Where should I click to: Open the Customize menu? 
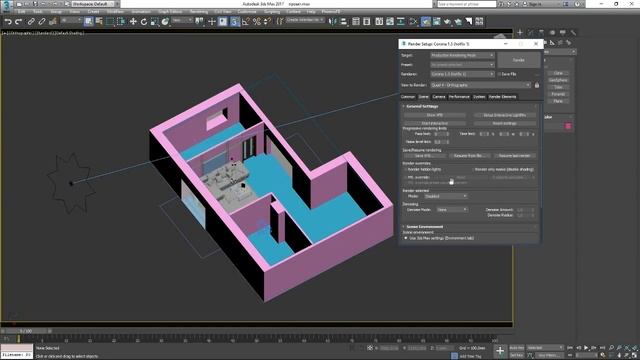pos(247,12)
